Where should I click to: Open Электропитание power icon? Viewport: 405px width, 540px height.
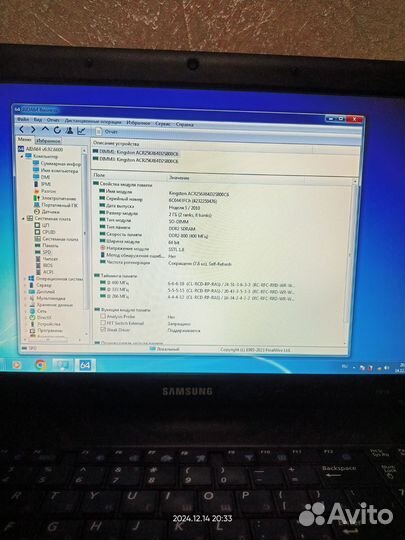pos(37,198)
